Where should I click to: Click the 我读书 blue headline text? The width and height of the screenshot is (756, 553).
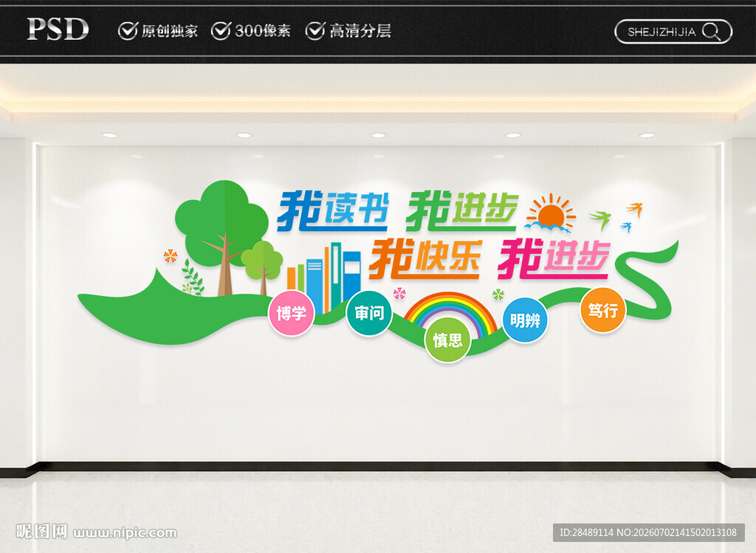(333, 210)
